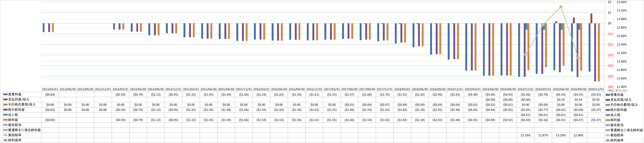Click the blue 営業利益 swatch in the right legend
Screen dimensions: 644x143
(608, 95)
